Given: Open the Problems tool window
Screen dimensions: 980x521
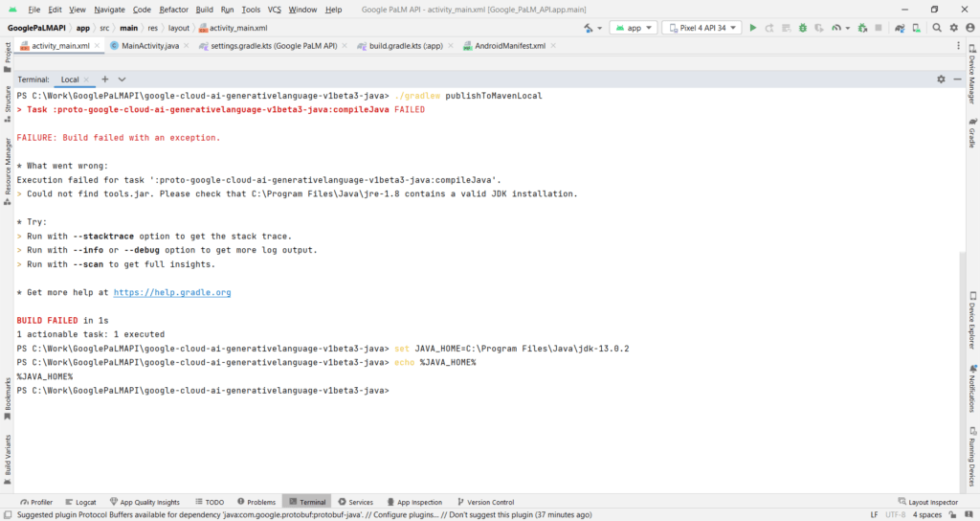Looking at the screenshot, I should click(256, 502).
